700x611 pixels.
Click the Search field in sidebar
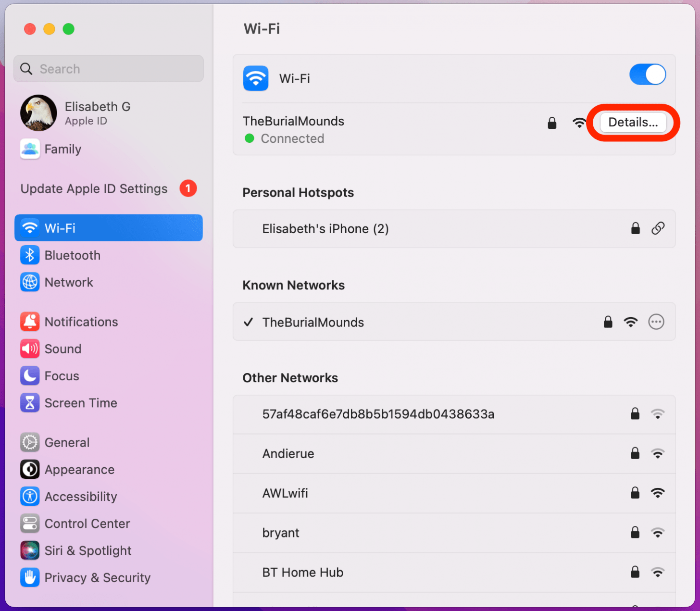[x=109, y=69]
